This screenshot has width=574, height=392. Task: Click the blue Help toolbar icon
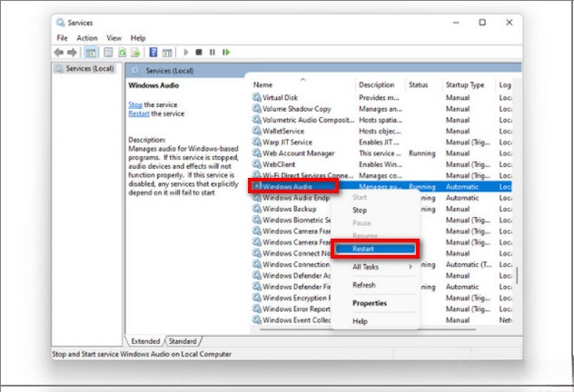(x=153, y=53)
